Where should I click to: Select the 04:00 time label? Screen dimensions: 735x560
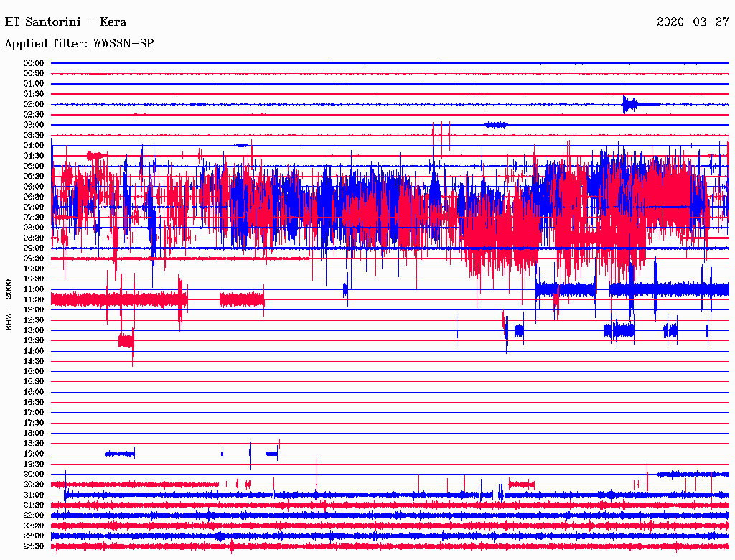pos(34,146)
